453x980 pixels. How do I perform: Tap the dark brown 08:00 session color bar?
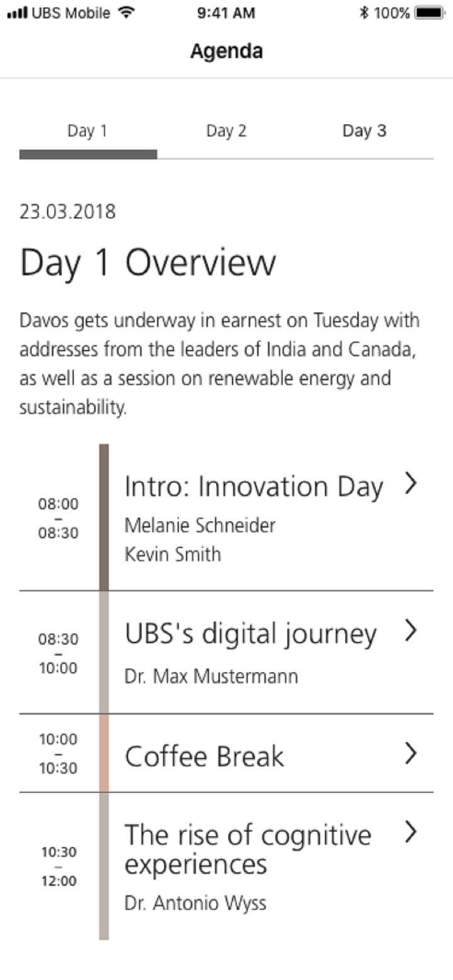pyautogui.click(x=104, y=517)
